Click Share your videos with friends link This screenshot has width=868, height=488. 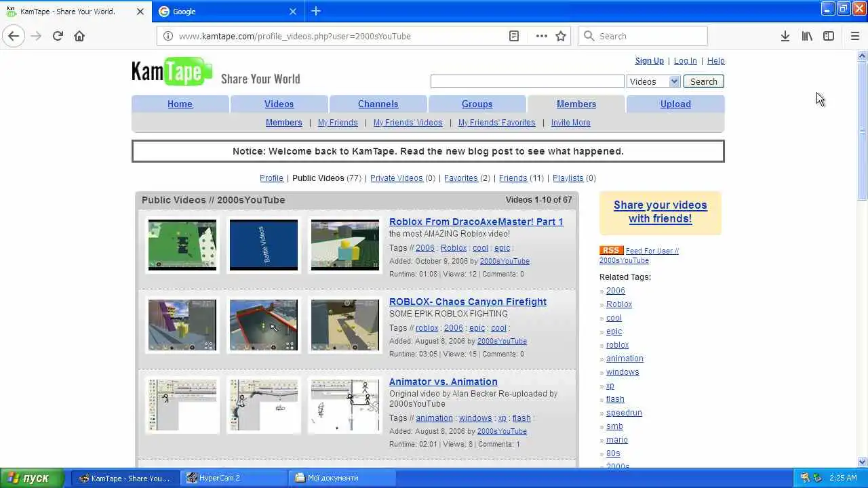pos(660,212)
